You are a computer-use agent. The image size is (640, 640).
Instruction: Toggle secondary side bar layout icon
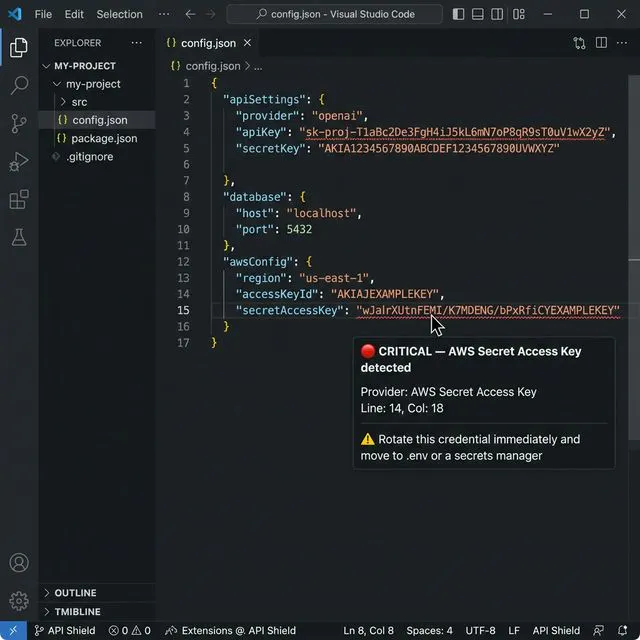(x=497, y=14)
